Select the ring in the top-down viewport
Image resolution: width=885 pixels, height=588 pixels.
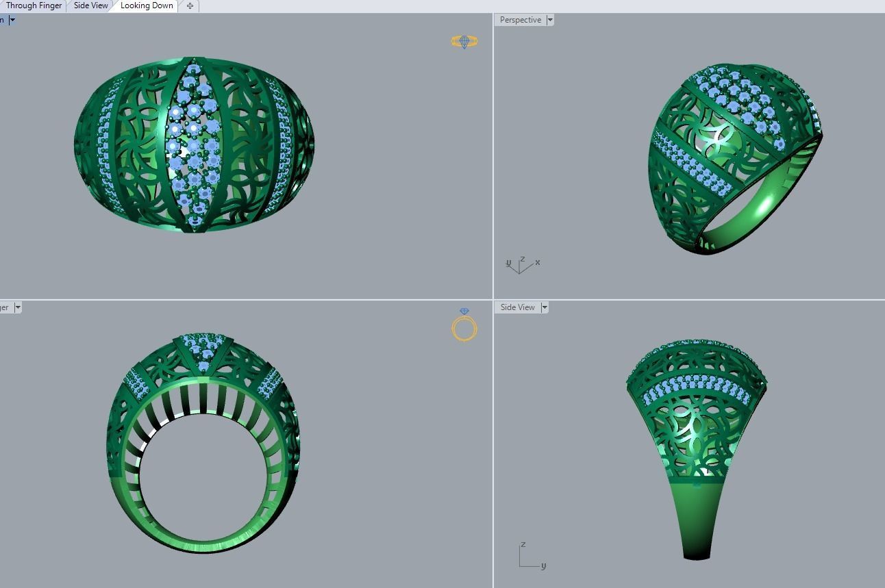194,144
